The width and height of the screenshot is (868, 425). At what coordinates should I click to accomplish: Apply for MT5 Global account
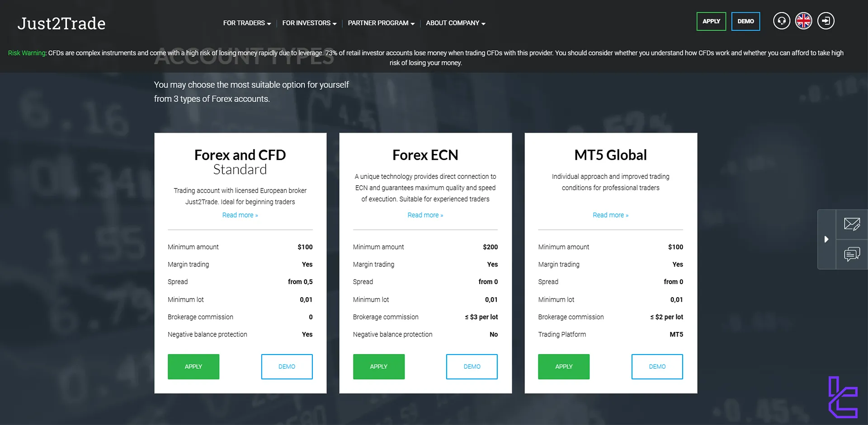pyautogui.click(x=564, y=367)
